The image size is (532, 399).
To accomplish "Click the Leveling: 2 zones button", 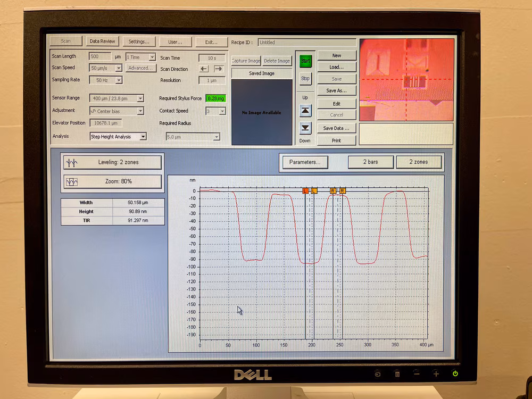I will [x=112, y=162].
